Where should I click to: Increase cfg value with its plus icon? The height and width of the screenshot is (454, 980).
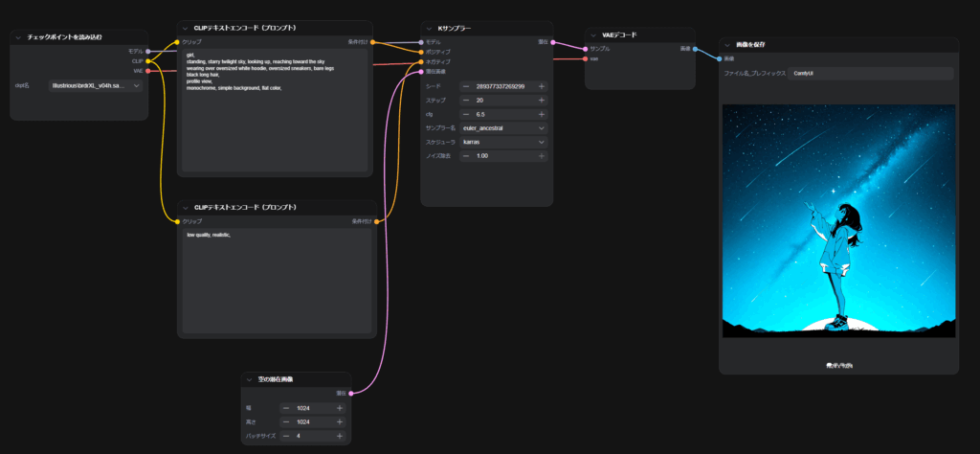click(541, 114)
